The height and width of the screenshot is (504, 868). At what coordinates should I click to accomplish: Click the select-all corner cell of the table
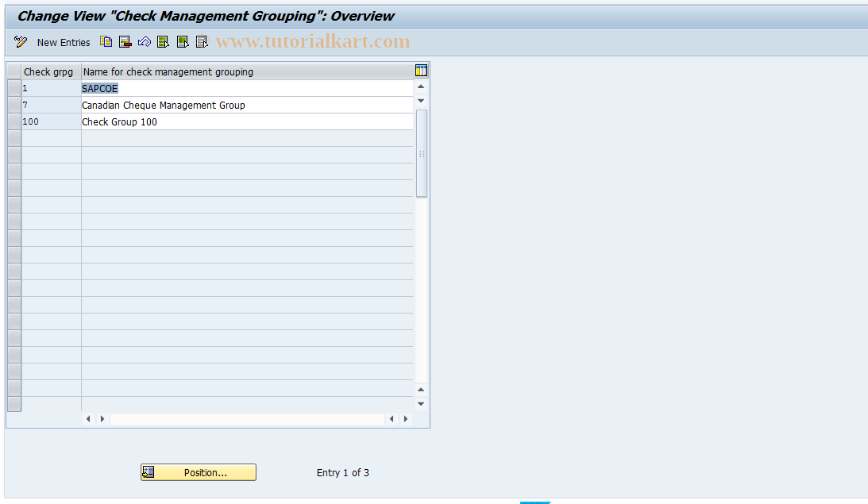[14, 71]
